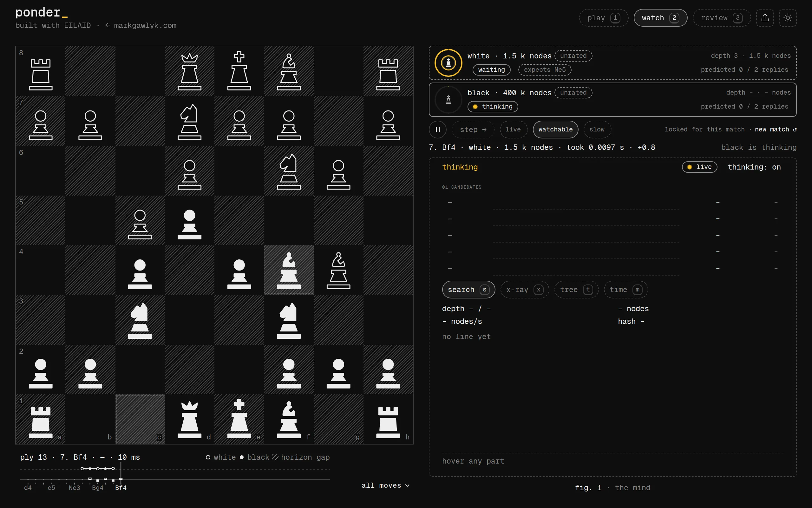812x508 pixels.
Task: Click the black player avatar icon
Action: tap(448, 100)
